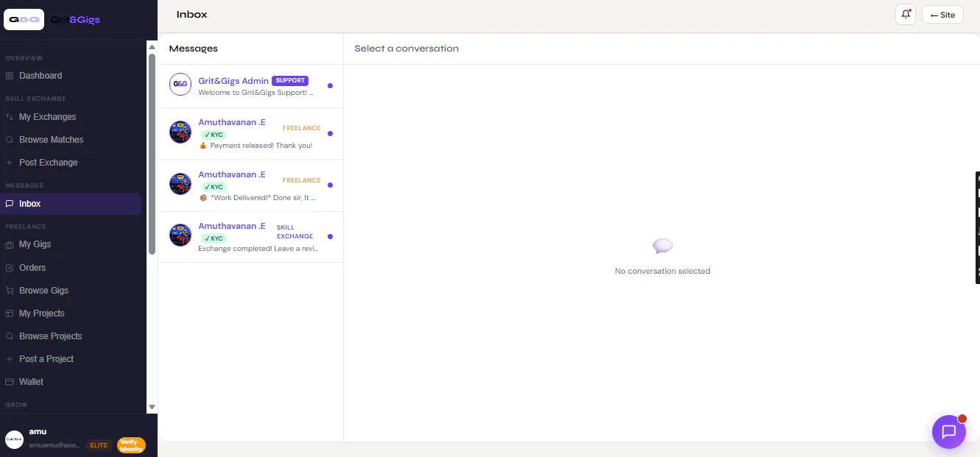Open the Exchange completed conversation

tap(250, 237)
